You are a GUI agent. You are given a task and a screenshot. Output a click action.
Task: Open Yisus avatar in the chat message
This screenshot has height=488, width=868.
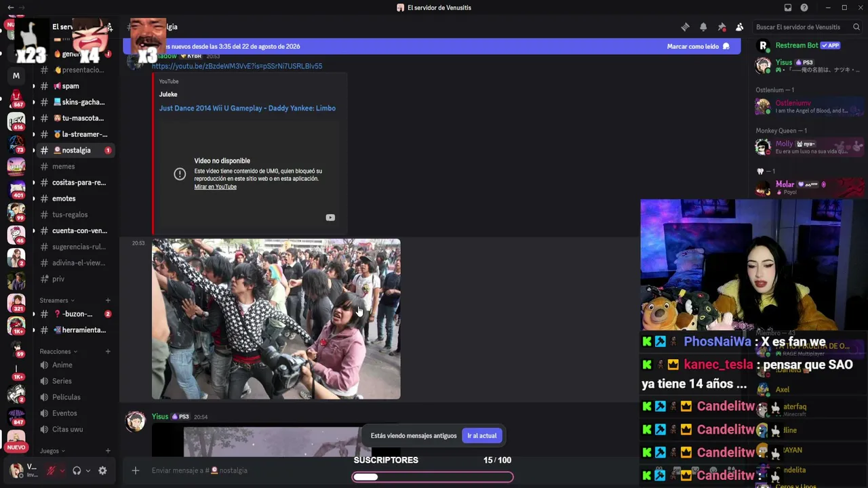pos(136,422)
